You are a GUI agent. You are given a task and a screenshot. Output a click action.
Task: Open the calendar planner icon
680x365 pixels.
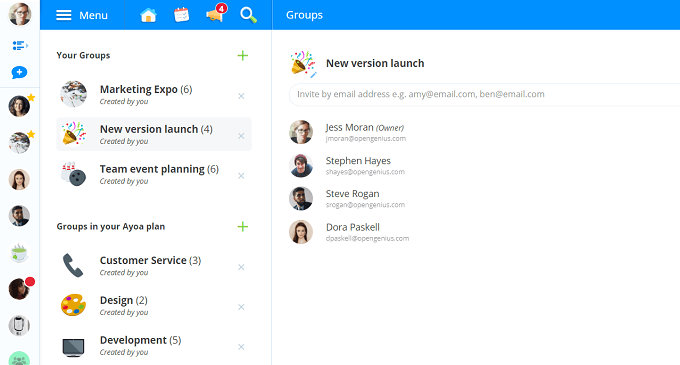click(181, 15)
